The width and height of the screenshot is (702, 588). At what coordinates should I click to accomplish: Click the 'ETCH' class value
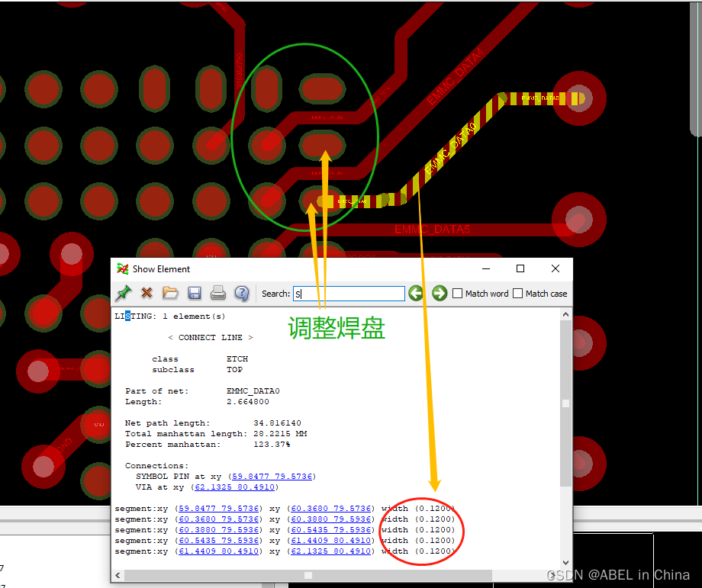coord(237,359)
